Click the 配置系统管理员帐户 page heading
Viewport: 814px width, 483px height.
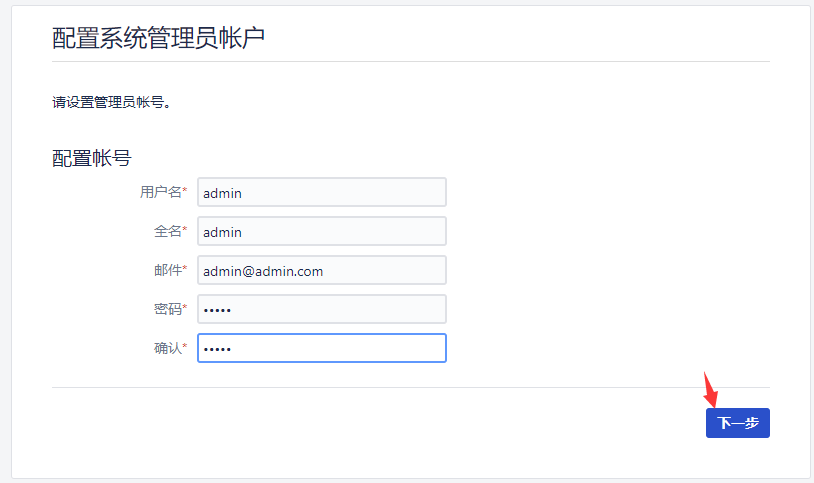pos(158,38)
